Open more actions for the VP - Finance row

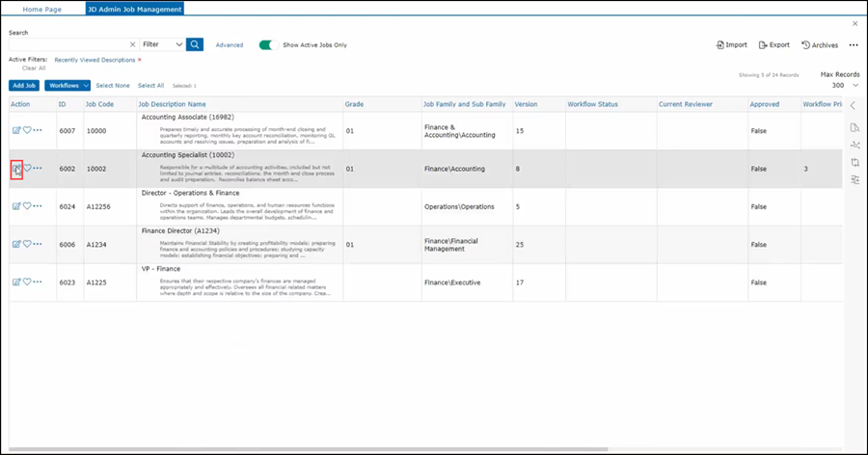pos(38,282)
